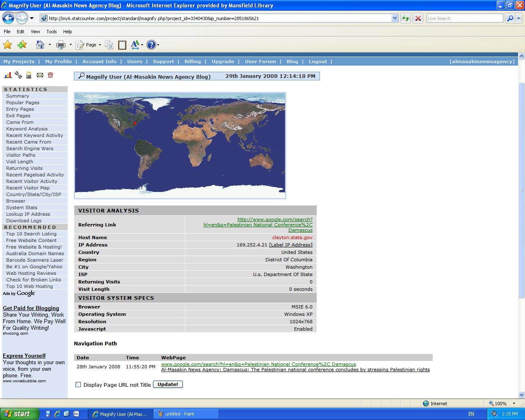The height and width of the screenshot is (420, 525).
Task: Enable Display Page URL not Title checkbox
Action: [x=78, y=385]
